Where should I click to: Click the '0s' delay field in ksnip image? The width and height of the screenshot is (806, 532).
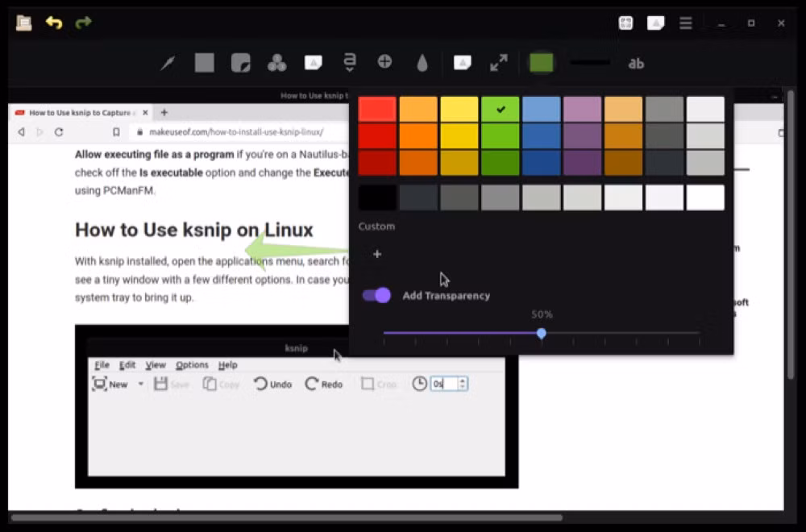coord(443,384)
